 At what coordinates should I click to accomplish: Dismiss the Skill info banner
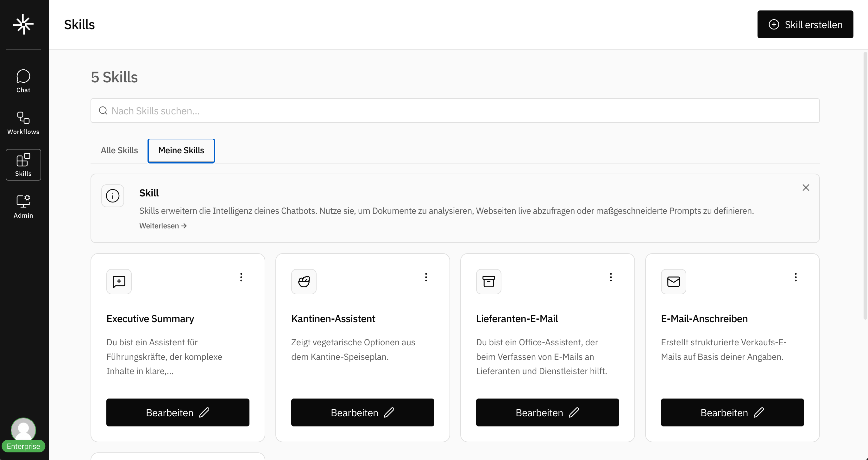click(x=806, y=188)
